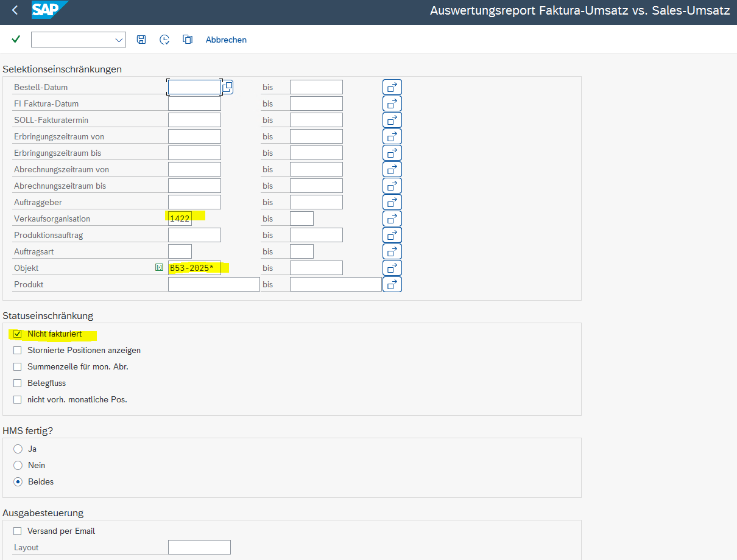This screenshot has height=560, width=737.
Task: Open the transaction command field dropdown
Action: (118, 40)
